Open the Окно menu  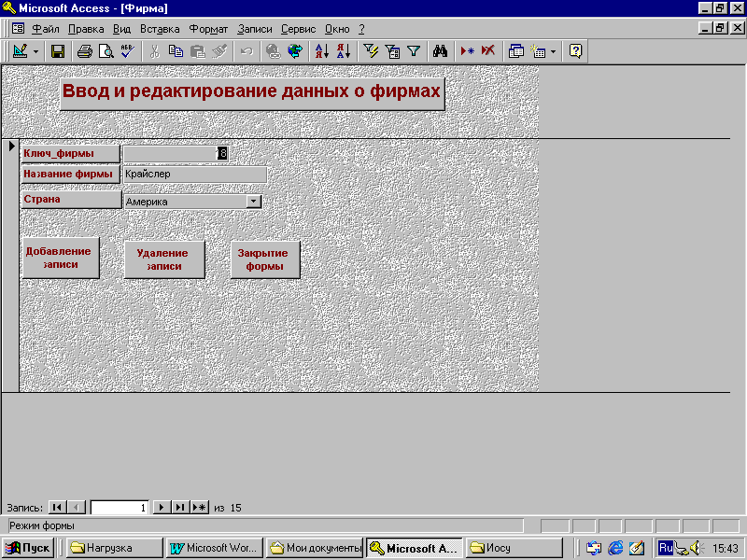pos(337,29)
